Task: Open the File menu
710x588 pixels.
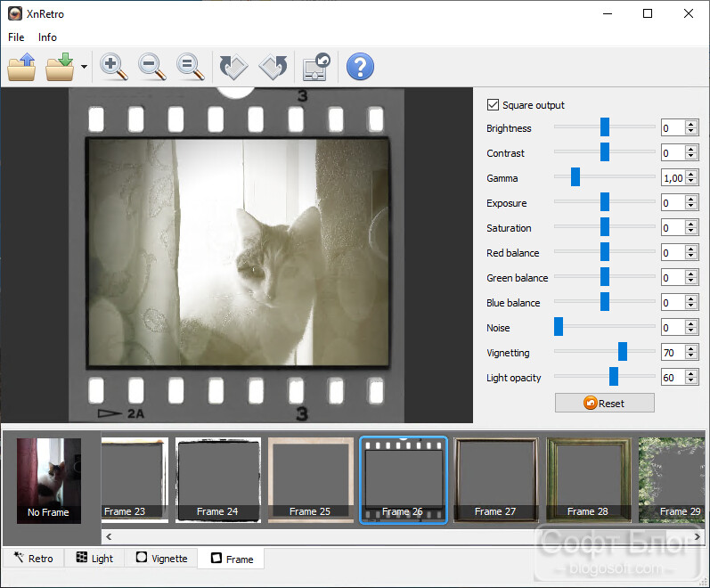Action: (x=16, y=37)
